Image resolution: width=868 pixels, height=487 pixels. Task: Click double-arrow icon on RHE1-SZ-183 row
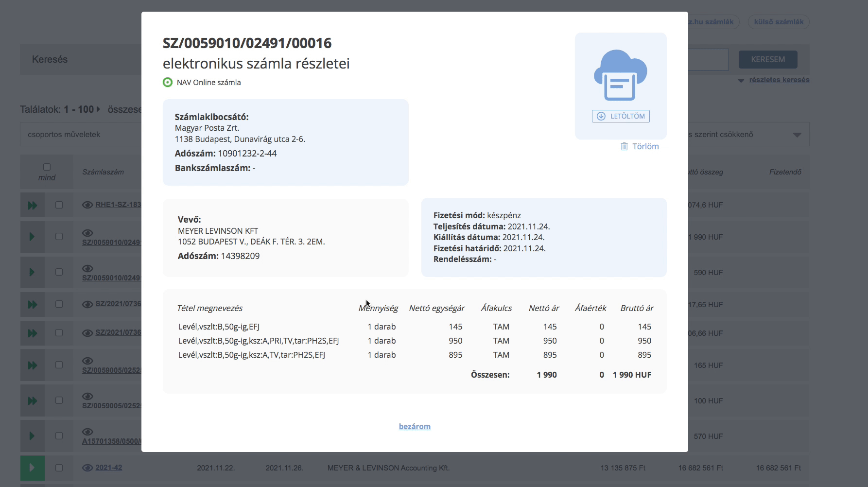33,205
